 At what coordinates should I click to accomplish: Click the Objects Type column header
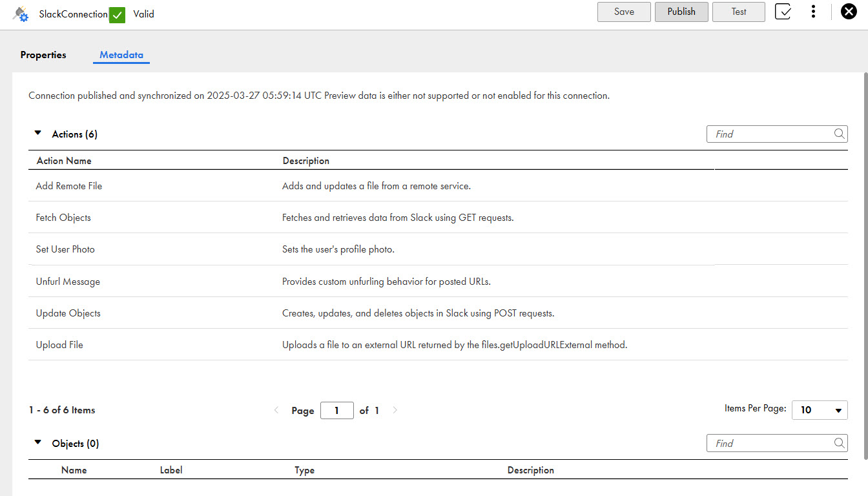304,470
